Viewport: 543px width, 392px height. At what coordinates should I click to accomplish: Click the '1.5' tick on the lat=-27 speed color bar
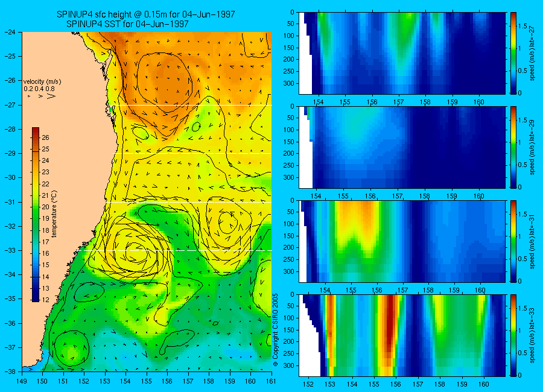click(523, 27)
